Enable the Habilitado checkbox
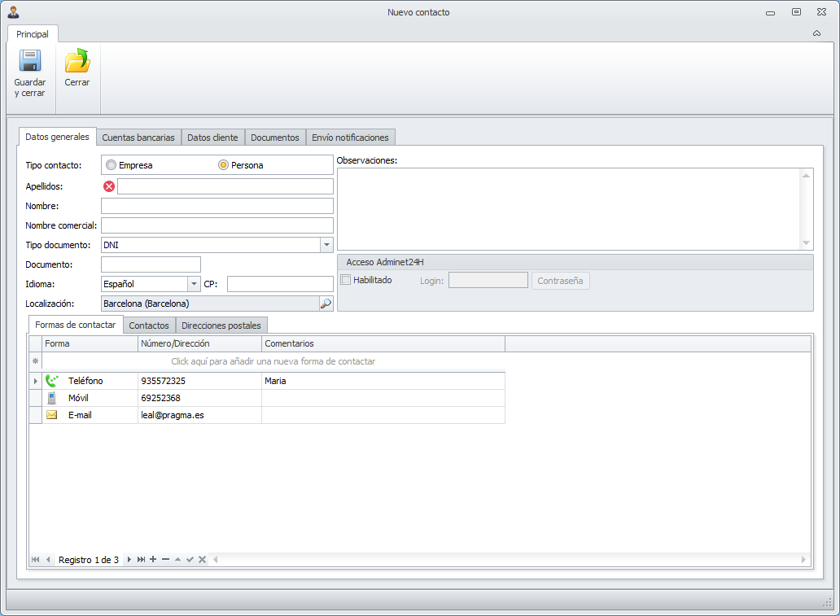840x616 pixels. pos(346,280)
